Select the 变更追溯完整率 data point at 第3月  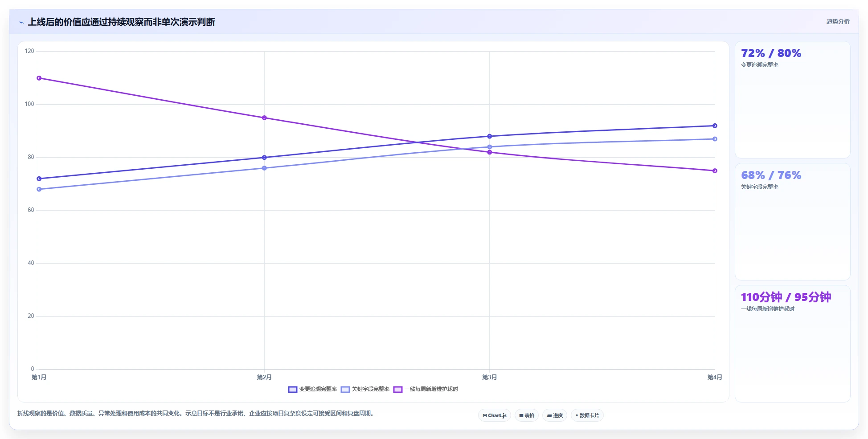click(490, 136)
